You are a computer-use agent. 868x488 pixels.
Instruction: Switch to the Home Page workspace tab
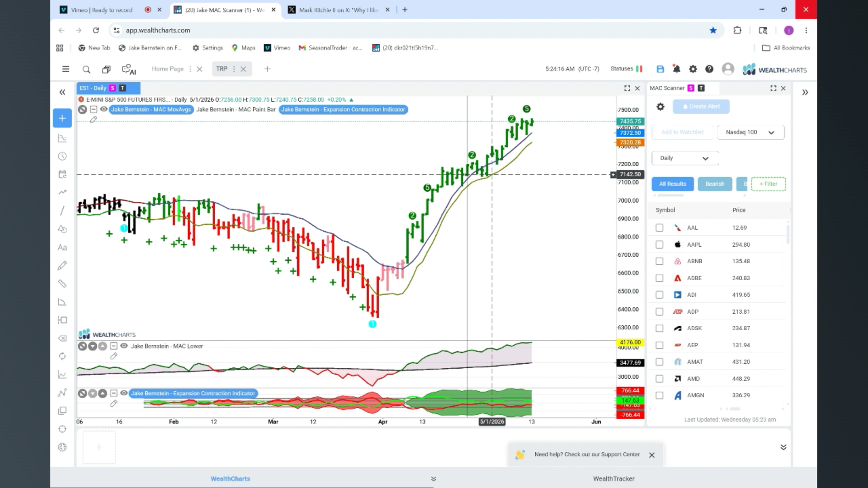pyautogui.click(x=168, y=69)
